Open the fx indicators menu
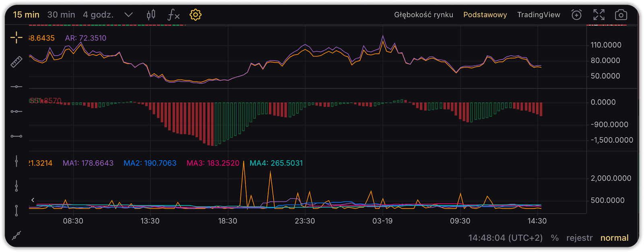The width and height of the screenshot is (644, 252). coord(173,15)
